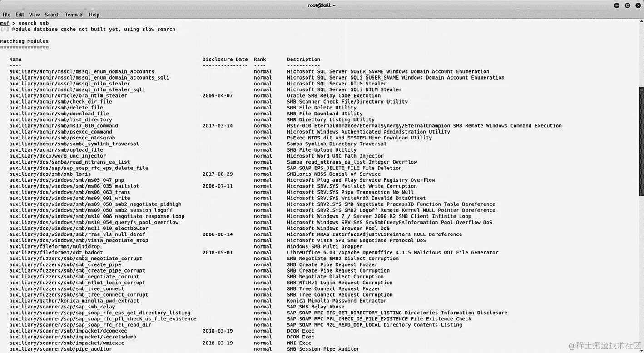644x353 pixels.
Task: Select auxiliary/admin/smb/check_dir_file module name
Action: pyautogui.click(x=61, y=102)
